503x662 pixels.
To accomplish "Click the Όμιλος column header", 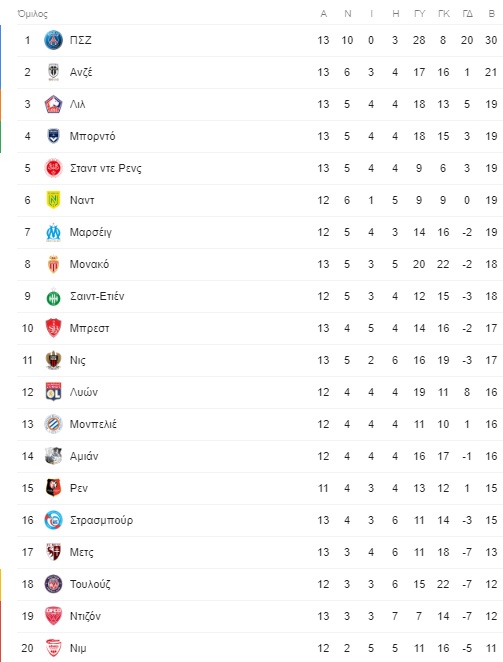I will (x=33, y=14).
